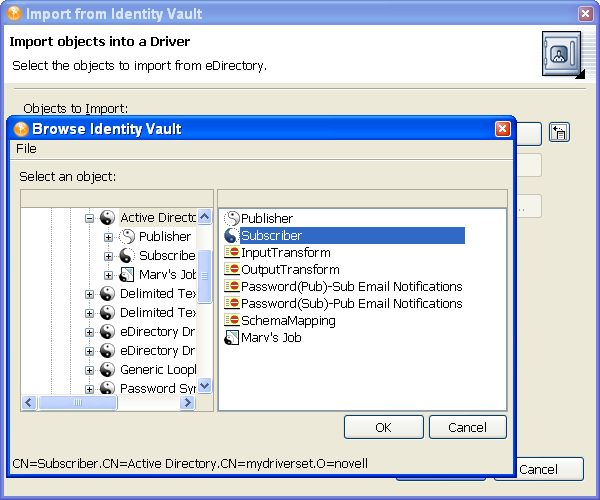Select InputTransform in the object list

(x=285, y=252)
